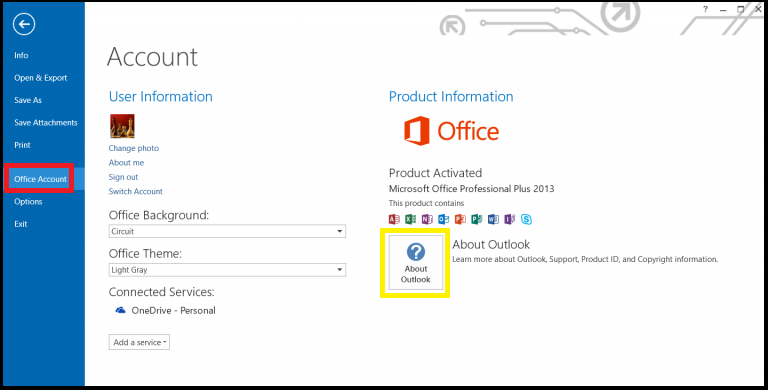The image size is (768, 390).
Task: Choose Save As in the sidebar
Action: 28,100
